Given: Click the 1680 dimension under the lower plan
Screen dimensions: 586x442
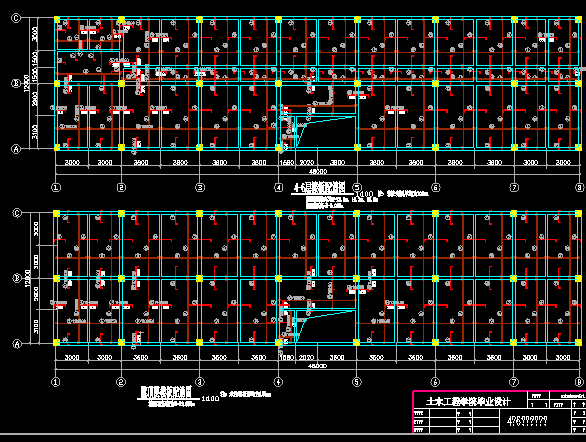Looking at the screenshot, I should pos(287,358).
